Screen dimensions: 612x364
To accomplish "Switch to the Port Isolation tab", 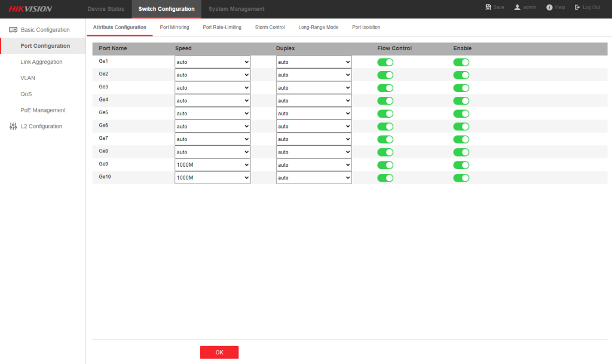I will pos(366,27).
